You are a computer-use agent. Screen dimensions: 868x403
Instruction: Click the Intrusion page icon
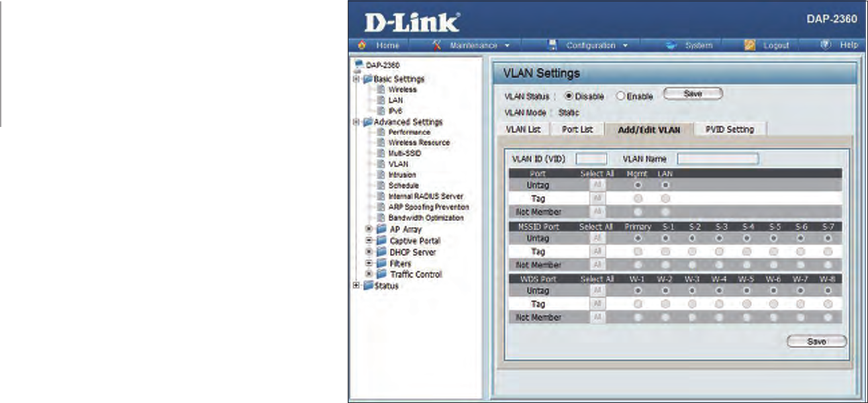(x=381, y=175)
